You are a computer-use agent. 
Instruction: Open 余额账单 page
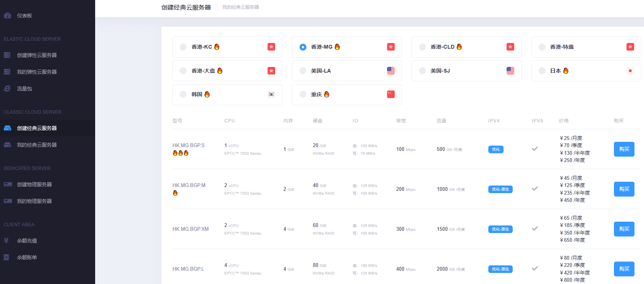[x=48, y=257]
